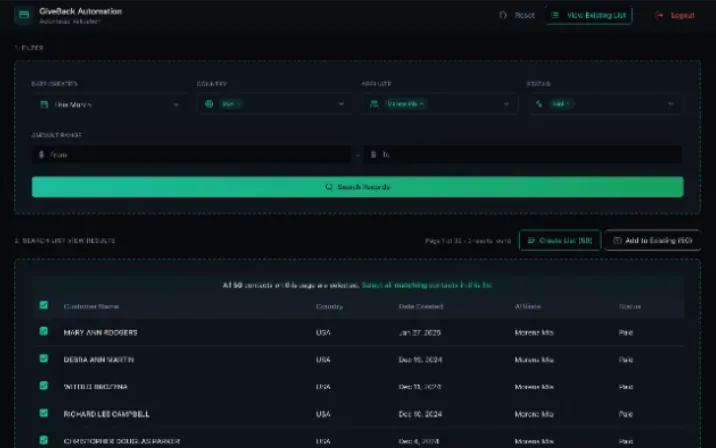Click the name RICHARD LEE CAMPBELL
Image resolution: width=716 pixels, height=448 pixels.
pos(106,414)
